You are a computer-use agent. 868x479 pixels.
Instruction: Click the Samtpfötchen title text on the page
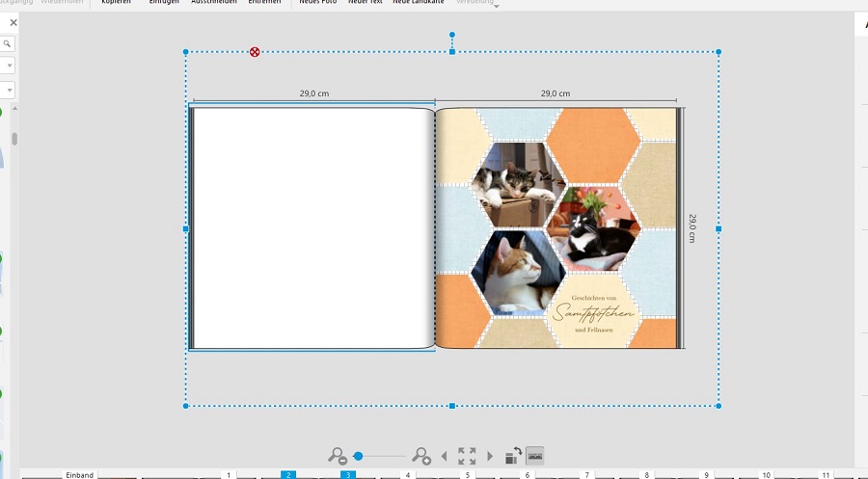593,313
